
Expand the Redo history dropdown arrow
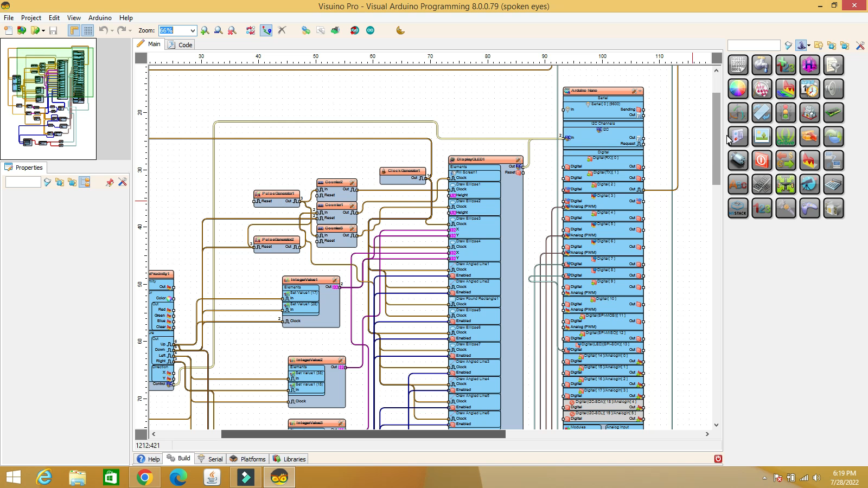[131, 30]
